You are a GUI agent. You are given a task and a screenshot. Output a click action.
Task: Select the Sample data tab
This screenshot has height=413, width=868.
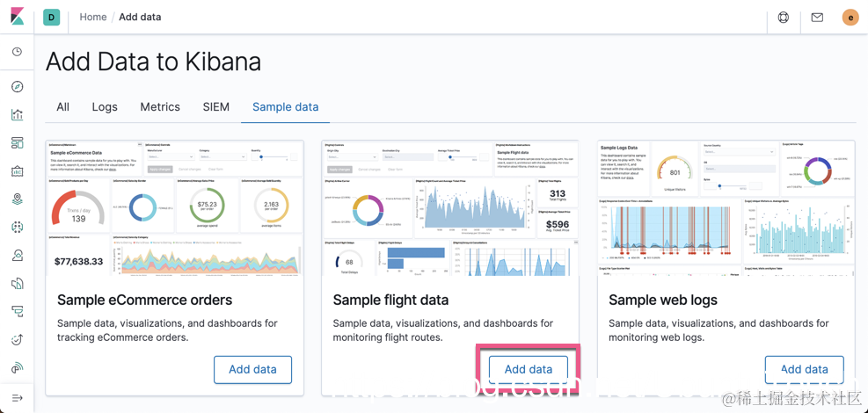(286, 106)
